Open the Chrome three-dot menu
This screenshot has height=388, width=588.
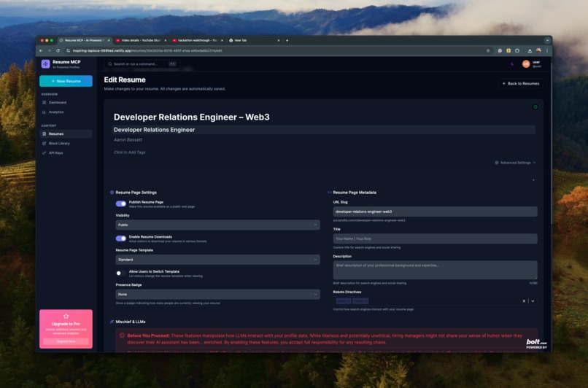coord(546,50)
